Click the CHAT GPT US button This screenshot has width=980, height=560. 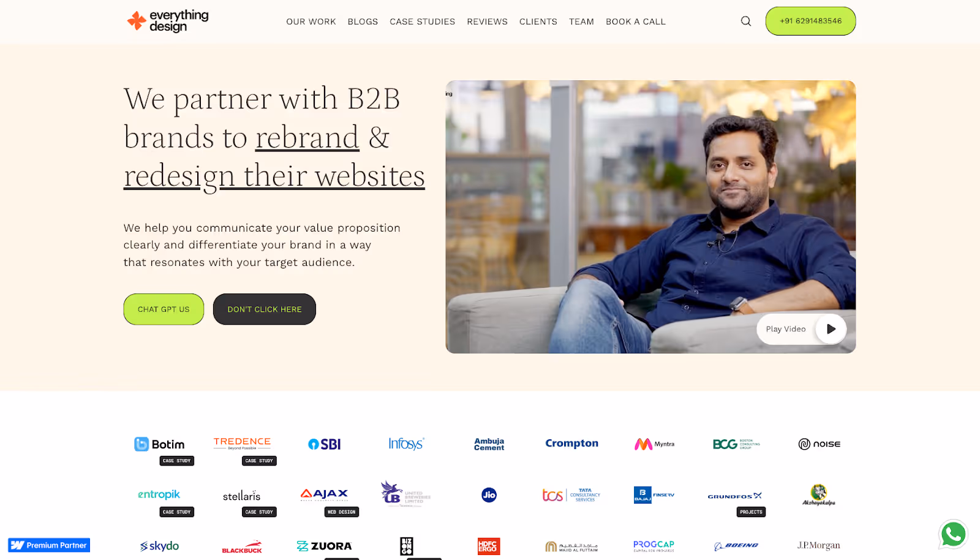(x=164, y=309)
